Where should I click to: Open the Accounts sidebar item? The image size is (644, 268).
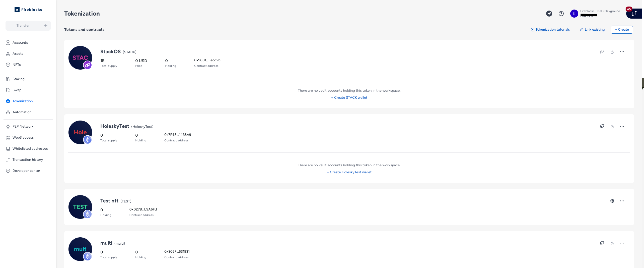click(20, 42)
